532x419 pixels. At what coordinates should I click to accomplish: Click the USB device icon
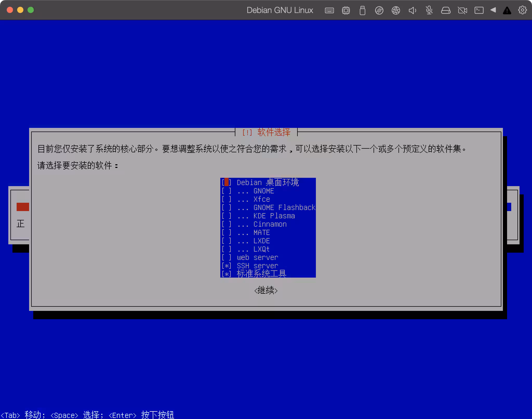[x=362, y=11]
